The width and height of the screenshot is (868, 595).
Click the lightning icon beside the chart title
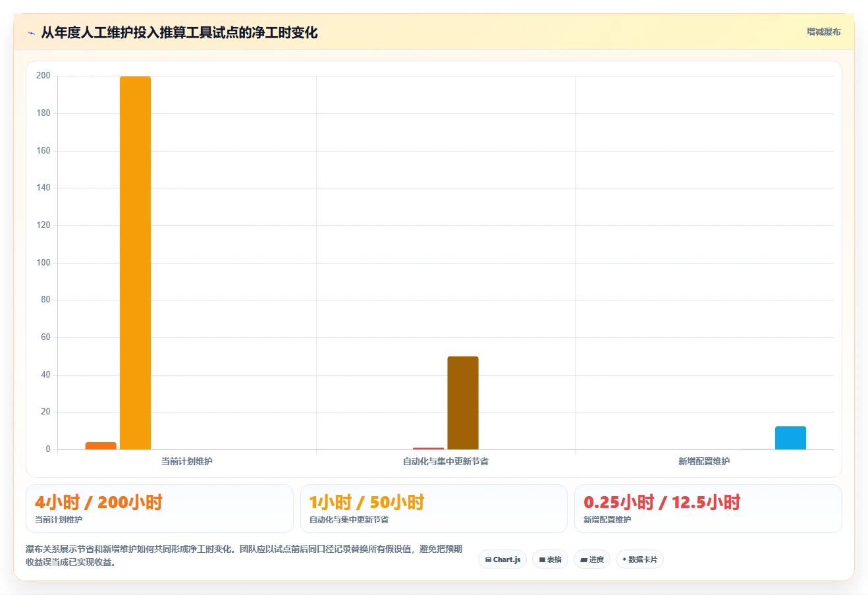pos(32,33)
